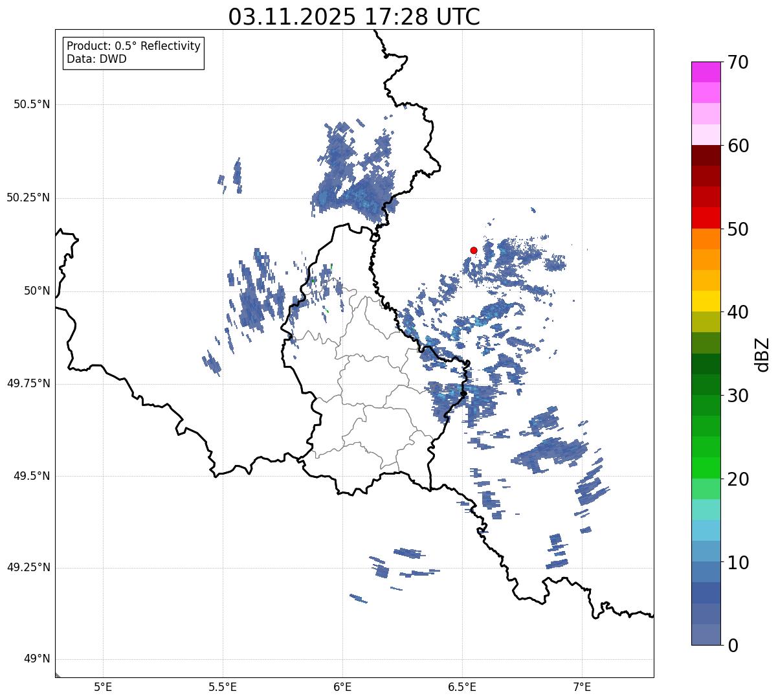The height and width of the screenshot is (700, 778).
Task: Click the colorbar tick label 0
Action: [x=733, y=646]
